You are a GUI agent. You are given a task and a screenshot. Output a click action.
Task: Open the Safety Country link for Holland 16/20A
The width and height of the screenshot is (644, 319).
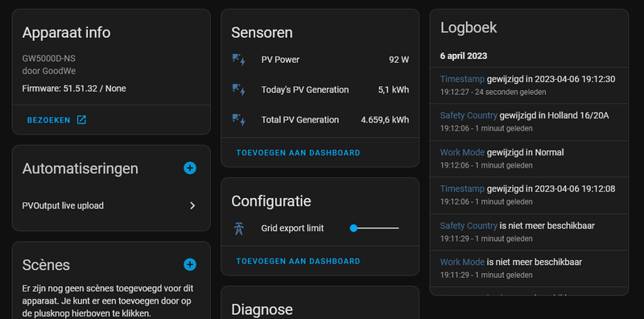(469, 116)
